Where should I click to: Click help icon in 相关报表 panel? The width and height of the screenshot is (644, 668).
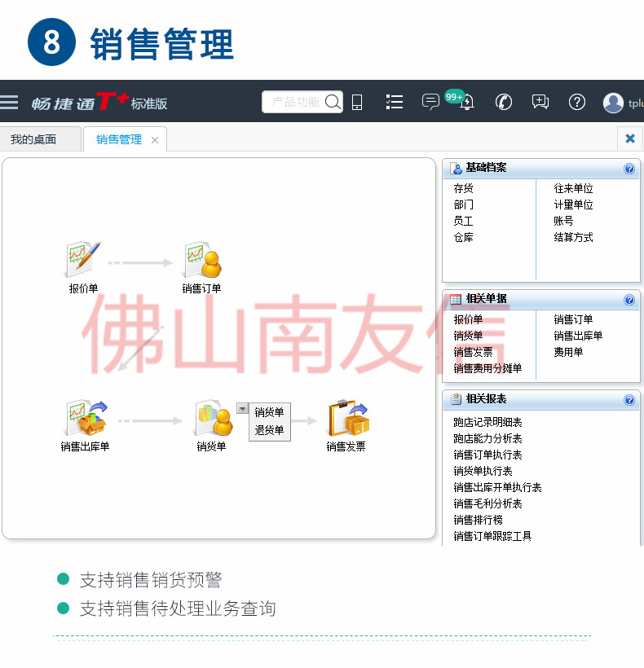[629, 400]
